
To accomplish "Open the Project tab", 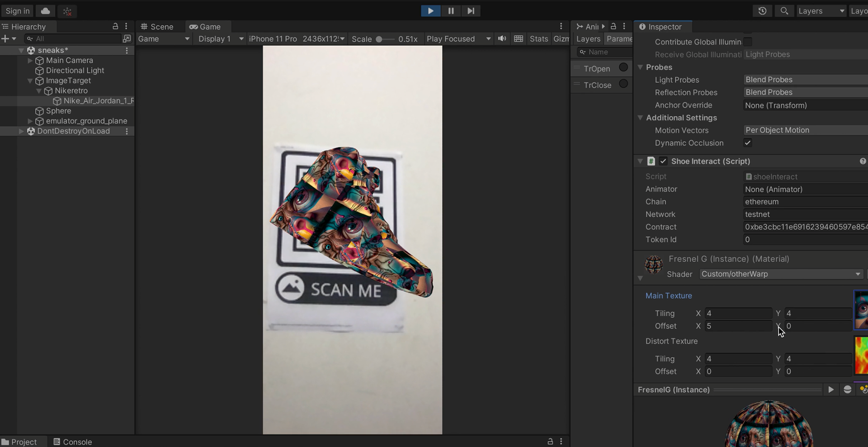I will pos(19,442).
